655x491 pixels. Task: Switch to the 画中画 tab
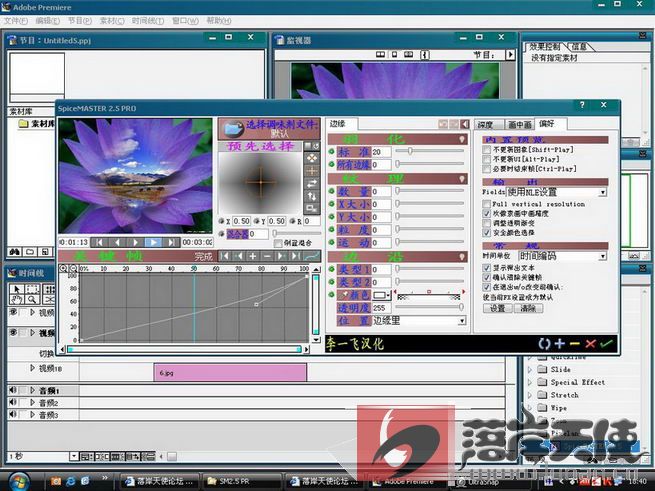pyautogui.click(x=519, y=125)
